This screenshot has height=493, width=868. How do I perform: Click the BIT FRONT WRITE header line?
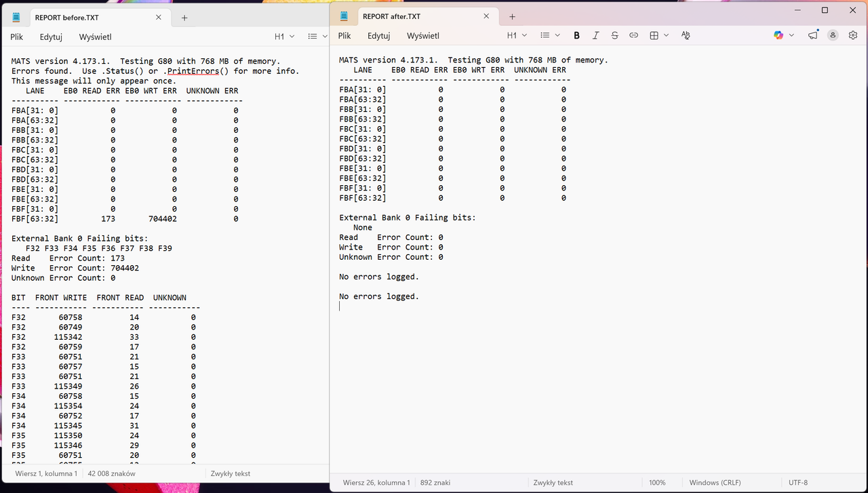tap(98, 298)
